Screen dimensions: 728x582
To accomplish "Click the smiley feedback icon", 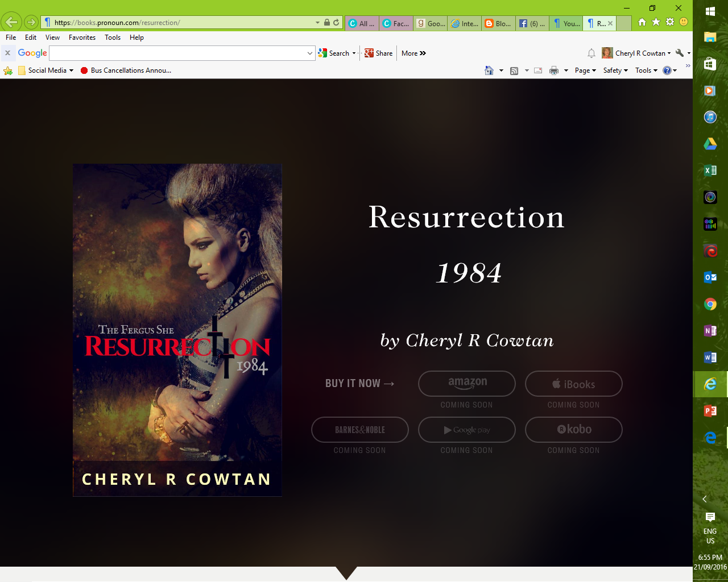I will pos(684,22).
